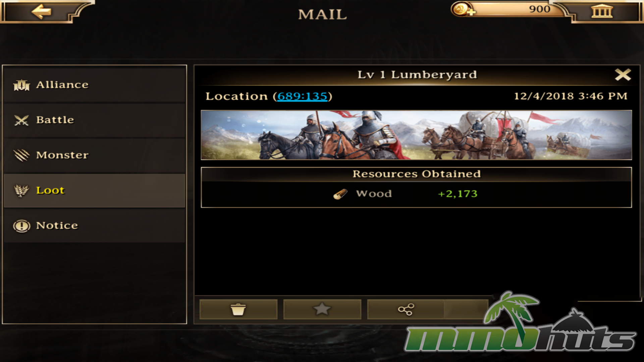Screen dimensions: 644x362
Task: Click the Alliance shield icon
Action: coord(21,85)
